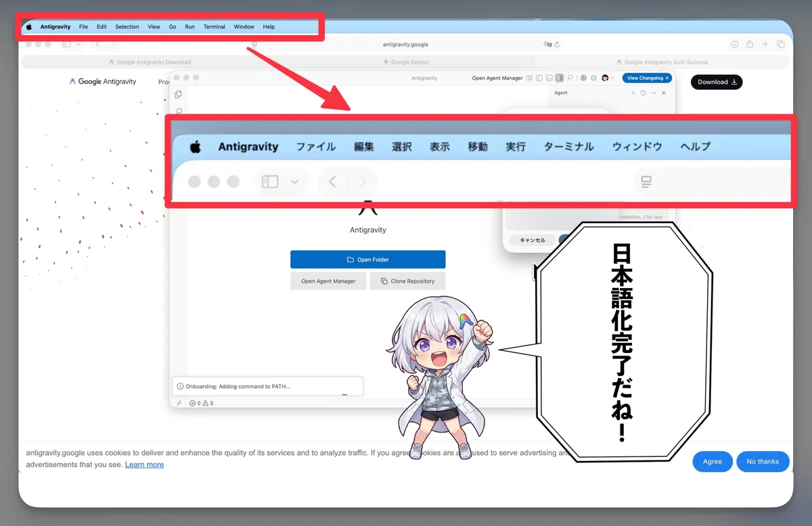Image resolution: width=812 pixels, height=526 pixels.
Task: Open the Agent panel history clock icon
Action: pos(644,93)
